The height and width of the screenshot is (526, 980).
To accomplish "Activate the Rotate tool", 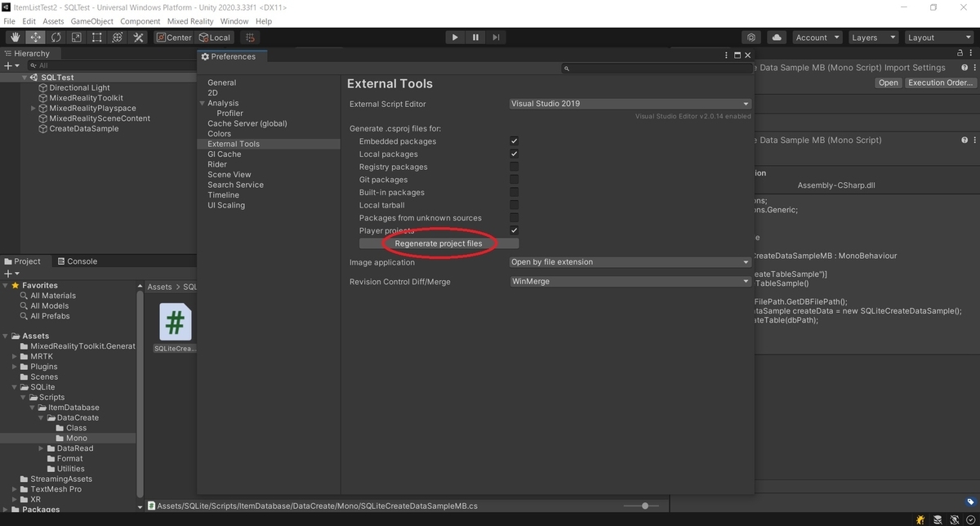I will [56, 37].
